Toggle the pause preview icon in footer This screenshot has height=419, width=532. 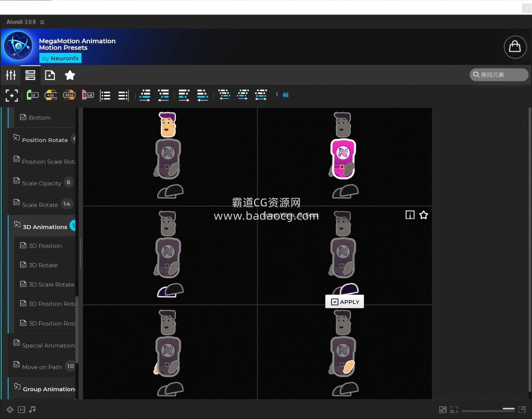(21, 410)
